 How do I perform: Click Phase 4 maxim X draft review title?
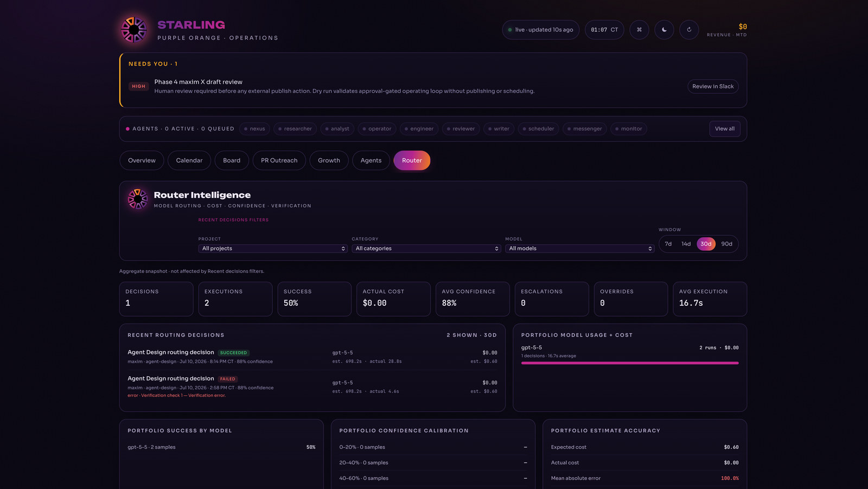(x=199, y=82)
